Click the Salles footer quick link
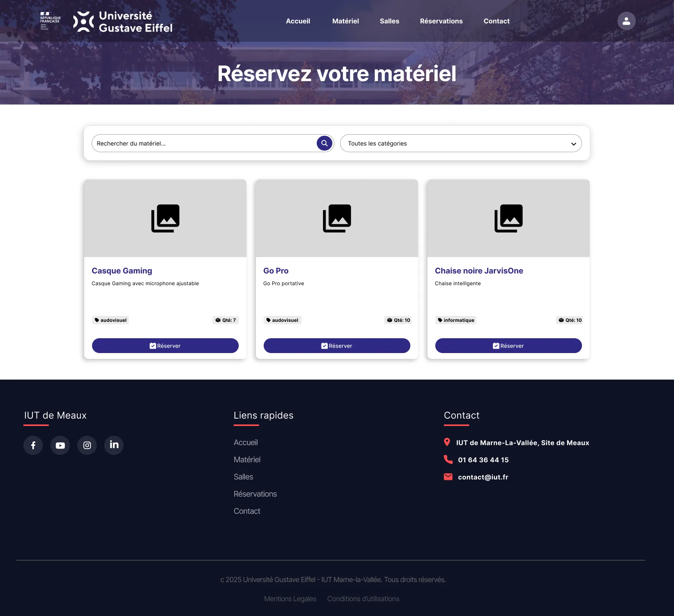 pos(243,477)
